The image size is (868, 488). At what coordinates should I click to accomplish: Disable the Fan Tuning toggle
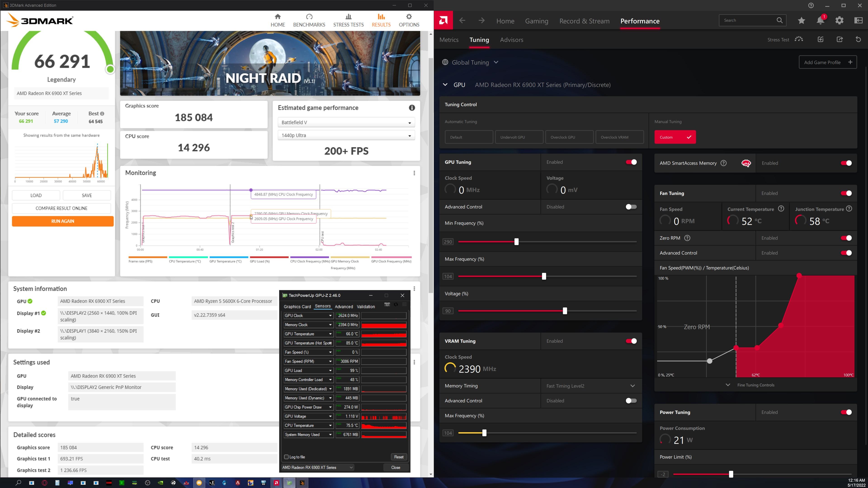[x=846, y=193]
